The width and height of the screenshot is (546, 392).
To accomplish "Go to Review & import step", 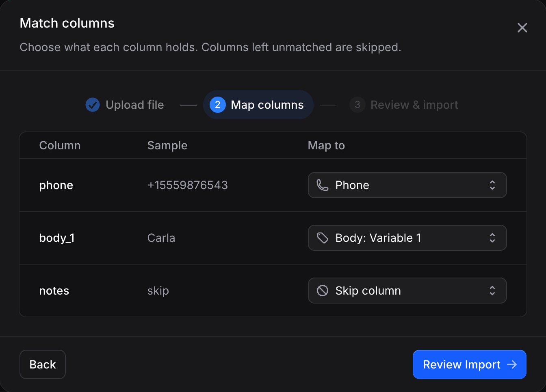I will (404, 105).
